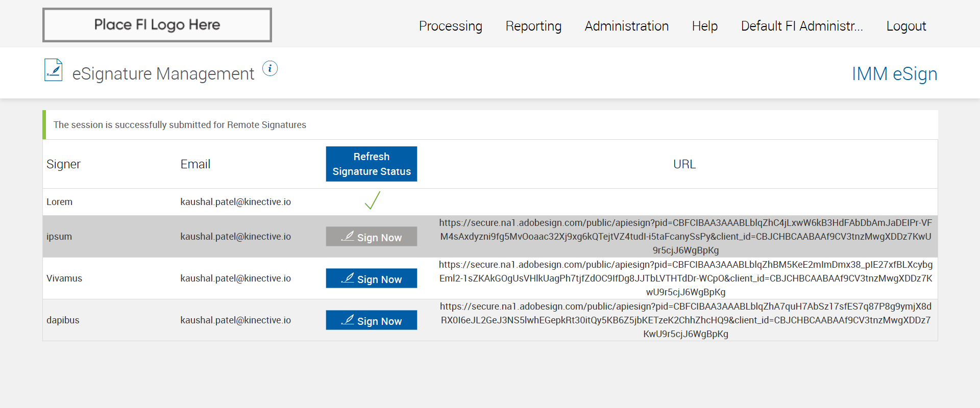The height and width of the screenshot is (408, 980).
Task: Click the Adobe Sign URL for dapibus
Action: 685,320
